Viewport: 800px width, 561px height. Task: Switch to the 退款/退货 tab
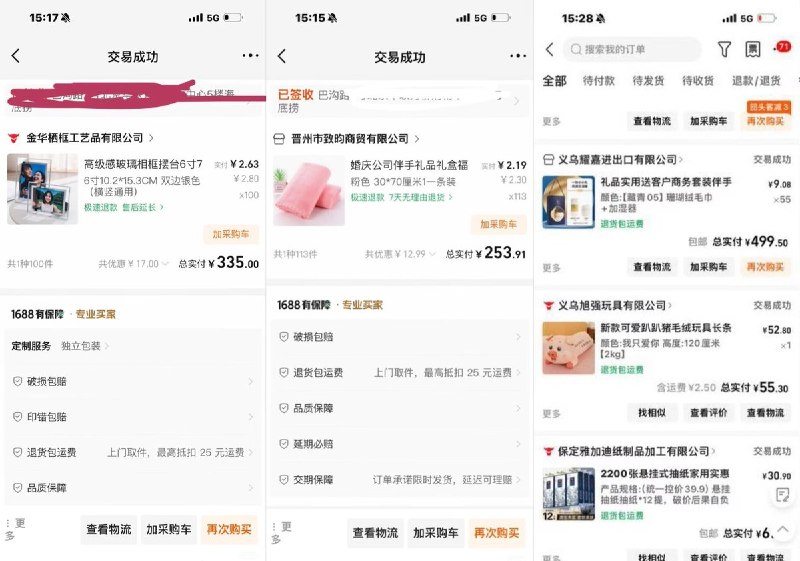pos(756,81)
